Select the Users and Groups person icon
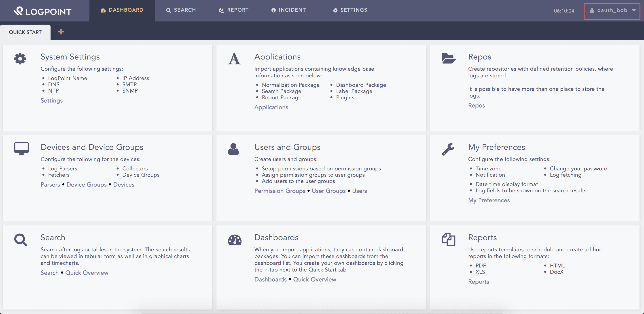This screenshot has width=644, height=314. (233, 149)
